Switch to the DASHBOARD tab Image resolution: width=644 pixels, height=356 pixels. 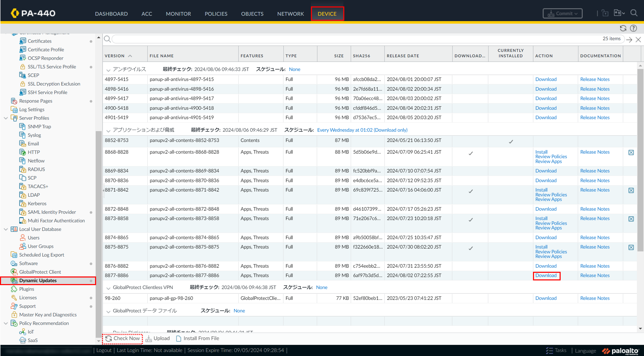[x=111, y=14]
